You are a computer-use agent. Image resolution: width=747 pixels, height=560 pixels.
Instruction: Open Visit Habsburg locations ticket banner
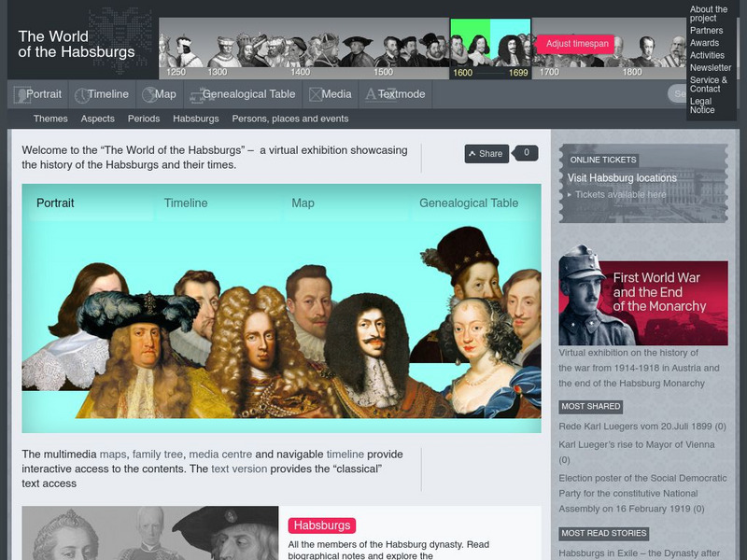pos(643,183)
